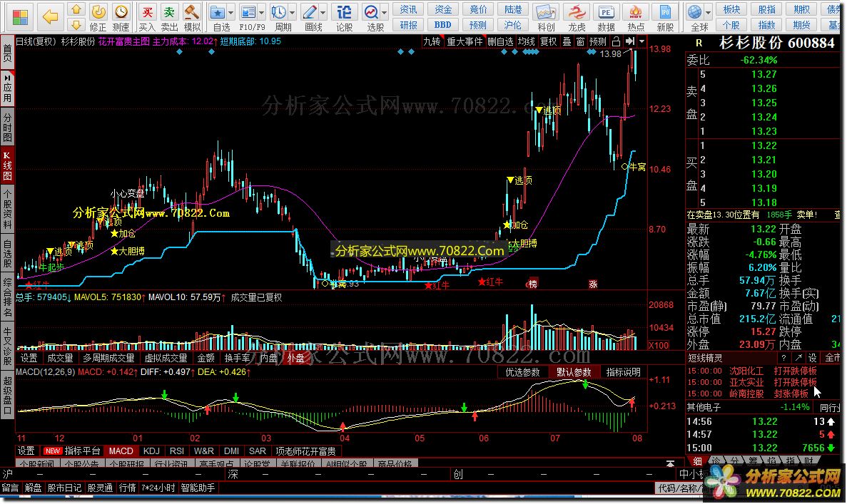Expand the 选股 dropdown arrow
This screenshot has height=504, width=847.
pos(385,12)
